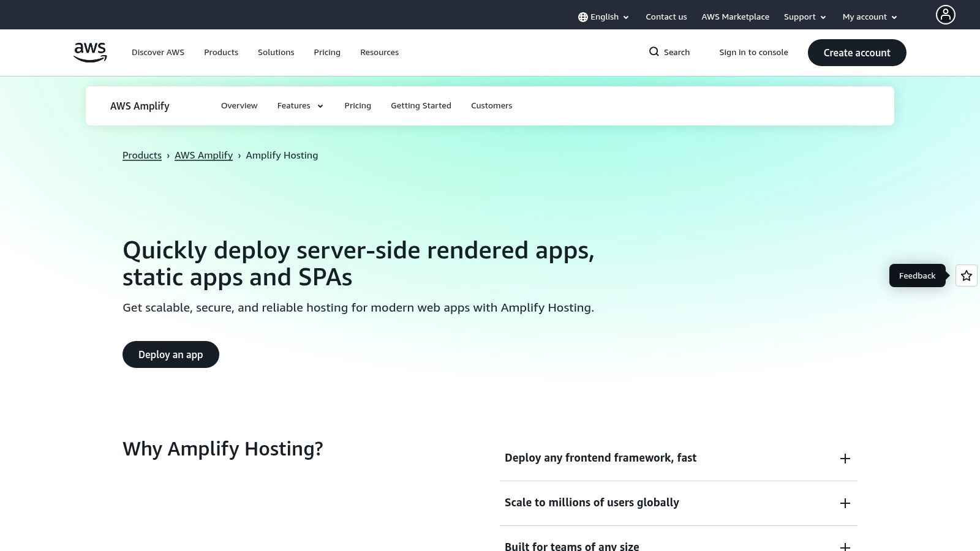
Task: Click the globe language icon
Action: pos(582,17)
